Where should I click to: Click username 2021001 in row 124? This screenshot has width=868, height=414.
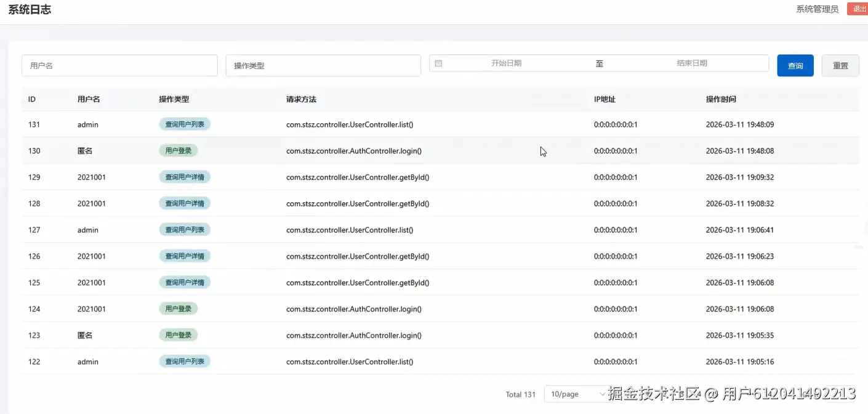92,309
